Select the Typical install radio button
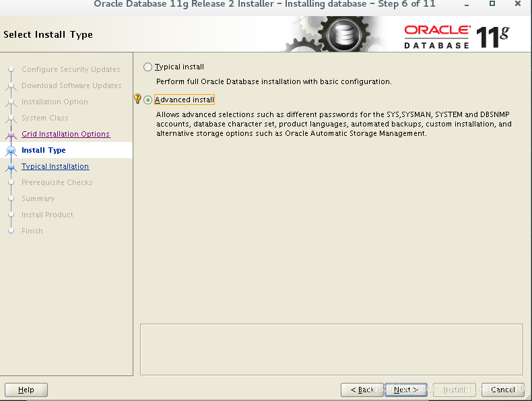 point(147,67)
